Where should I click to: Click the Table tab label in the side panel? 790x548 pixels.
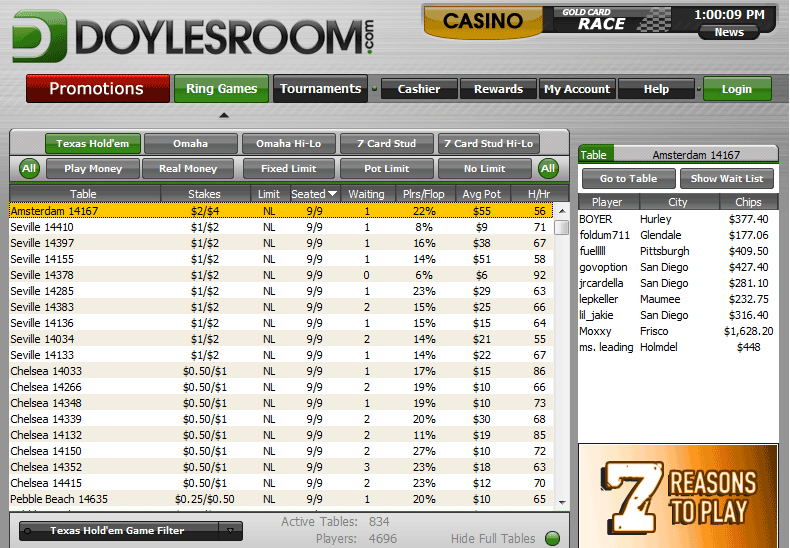pyautogui.click(x=596, y=155)
